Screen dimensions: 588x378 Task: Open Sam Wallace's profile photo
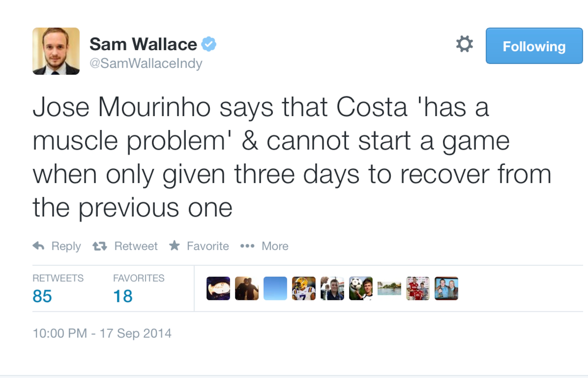pyautogui.click(x=56, y=51)
